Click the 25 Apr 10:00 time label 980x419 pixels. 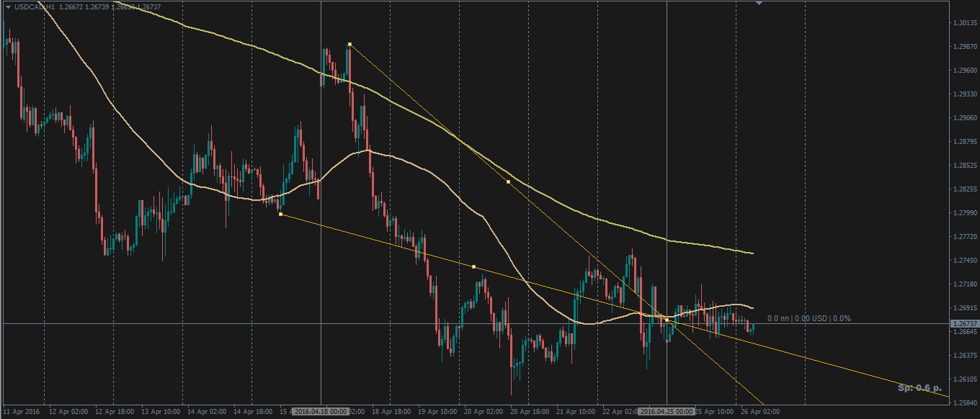(x=713, y=412)
